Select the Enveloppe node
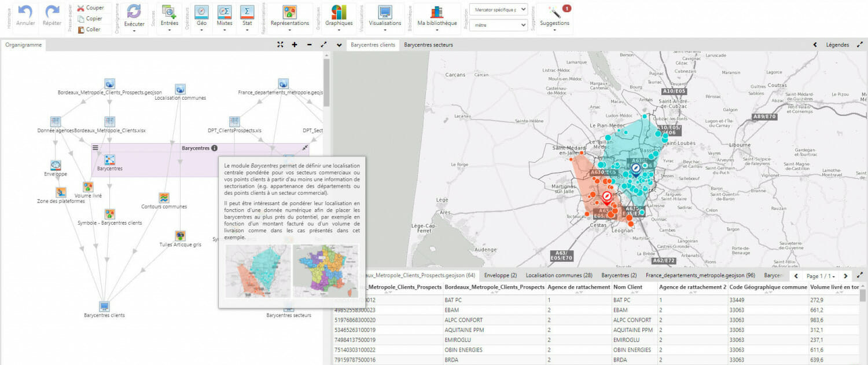 pyautogui.click(x=56, y=165)
